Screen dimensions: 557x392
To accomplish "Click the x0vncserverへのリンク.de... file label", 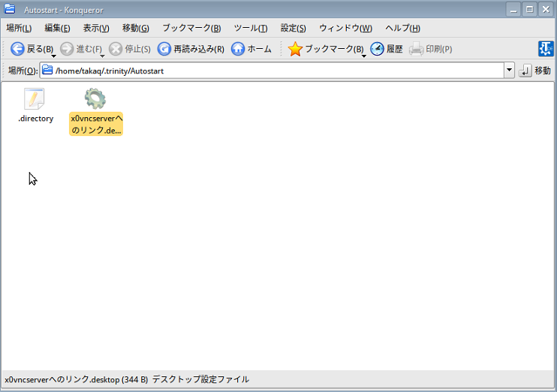I will tap(96, 124).
